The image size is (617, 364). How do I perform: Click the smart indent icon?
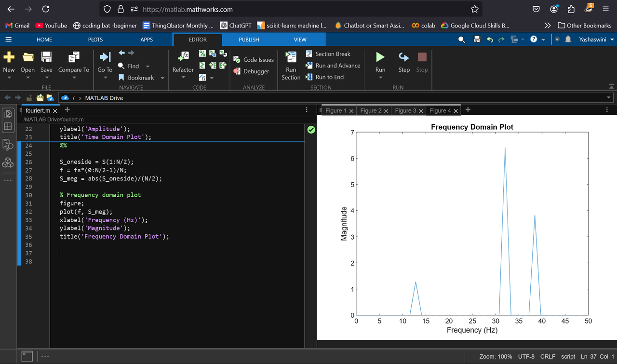[x=202, y=65]
